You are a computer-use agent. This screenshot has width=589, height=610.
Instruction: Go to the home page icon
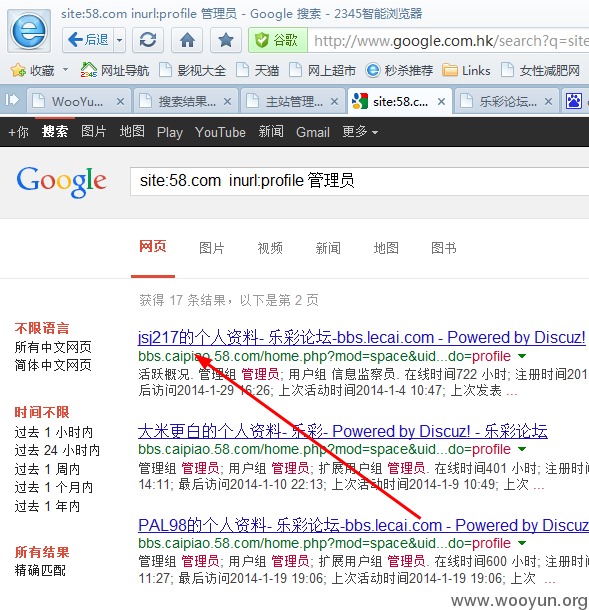tap(187, 40)
